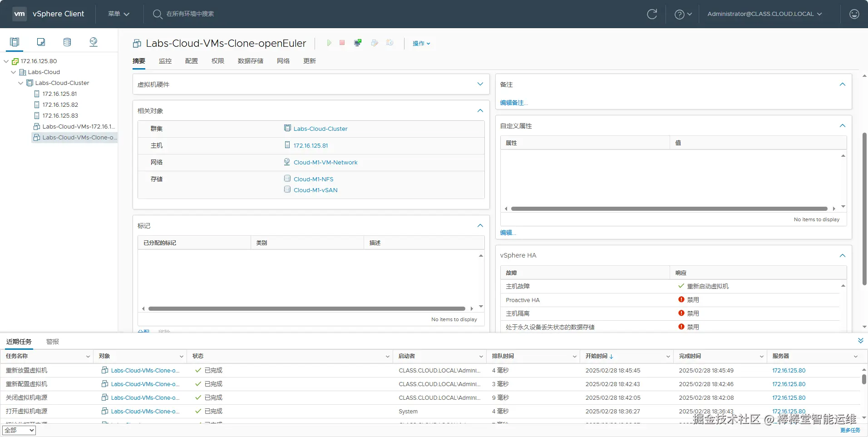868x437 pixels.
Task: Switch to the 数据存储 tab
Action: click(x=251, y=61)
